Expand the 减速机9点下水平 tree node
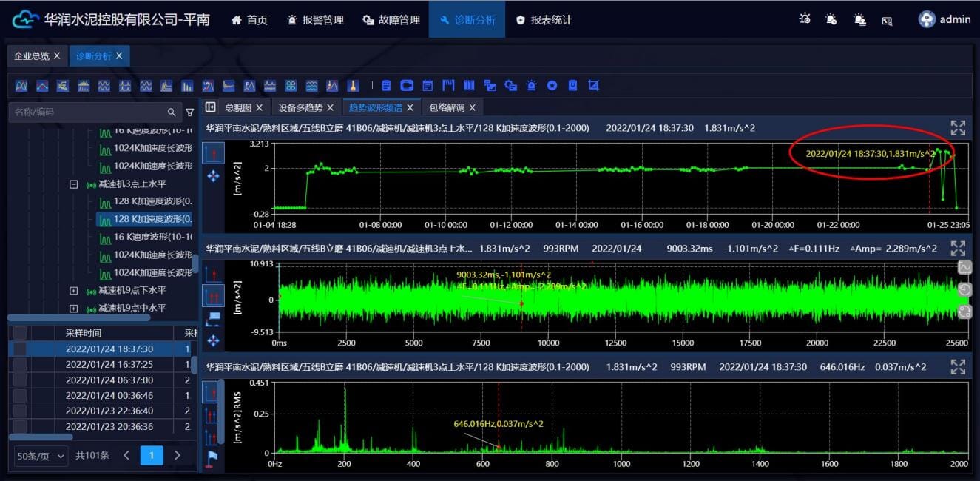The width and height of the screenshot is (980, 481). coord(73,291)
